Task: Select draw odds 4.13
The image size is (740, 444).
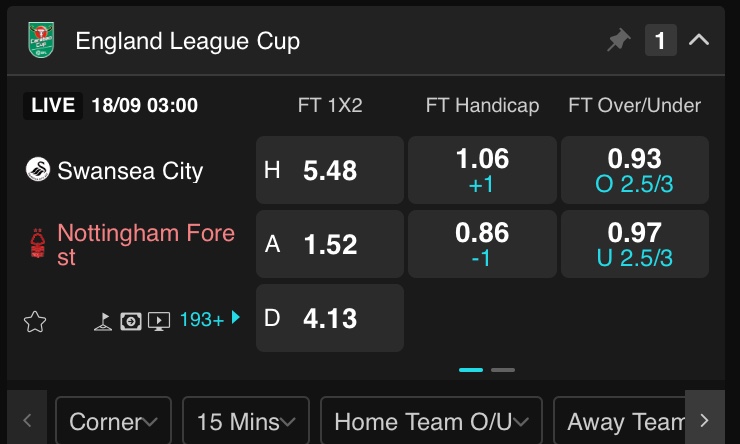Action: click(330, 318)
